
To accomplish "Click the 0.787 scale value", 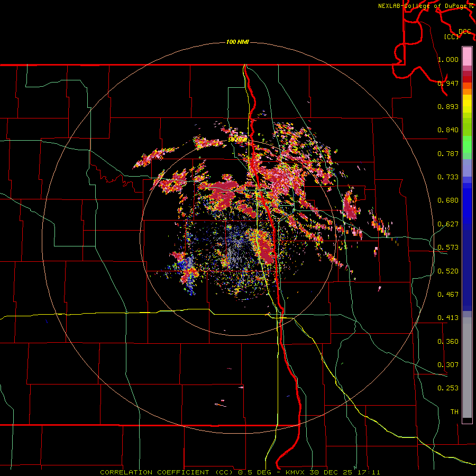I will (x=448, y=153).
